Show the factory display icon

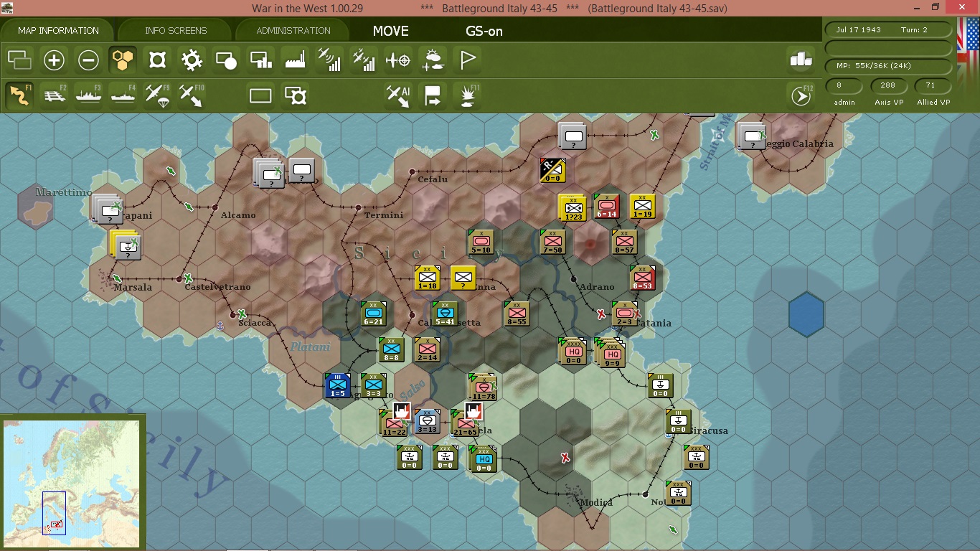[x=295, y=60]
